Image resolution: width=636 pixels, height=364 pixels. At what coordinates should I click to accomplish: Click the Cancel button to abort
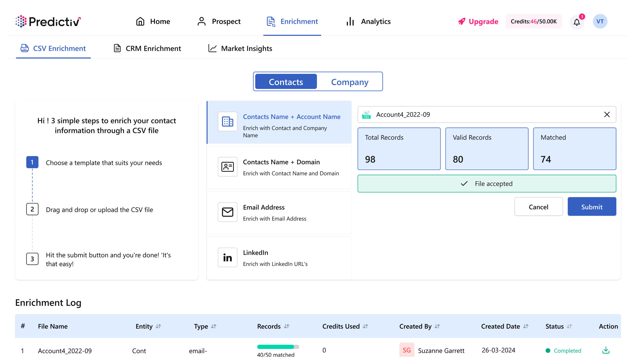point(538,206)
